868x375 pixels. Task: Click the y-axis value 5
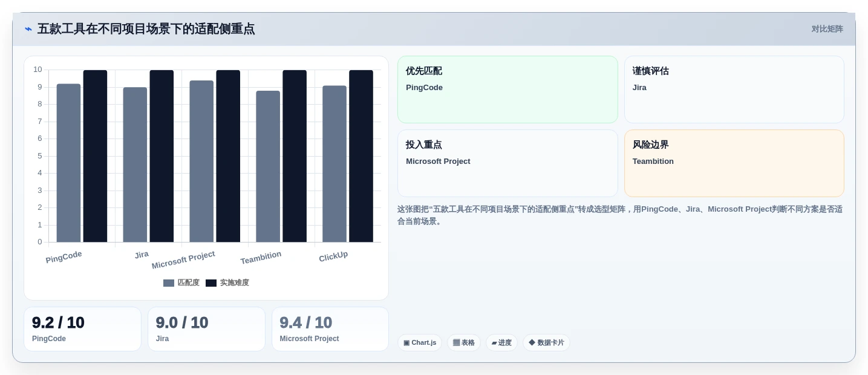pyautogui.click(x=40, y=156)
